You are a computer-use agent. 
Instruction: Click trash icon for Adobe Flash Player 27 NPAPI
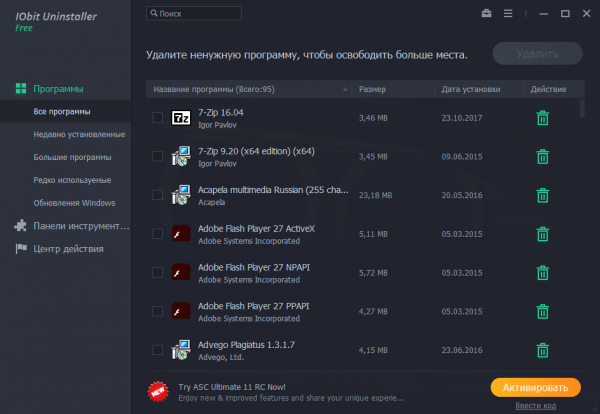(x=543, y=273)
